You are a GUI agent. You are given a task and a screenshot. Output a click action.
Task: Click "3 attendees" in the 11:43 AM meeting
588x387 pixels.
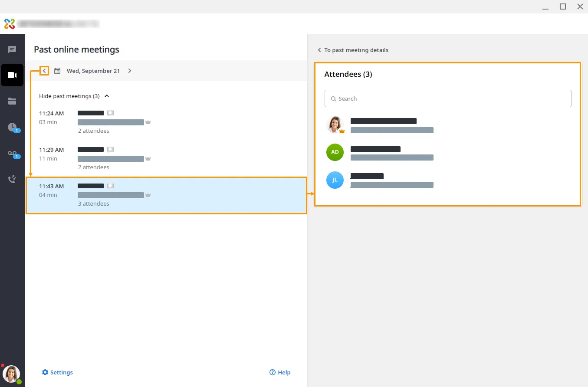[94, 203]
